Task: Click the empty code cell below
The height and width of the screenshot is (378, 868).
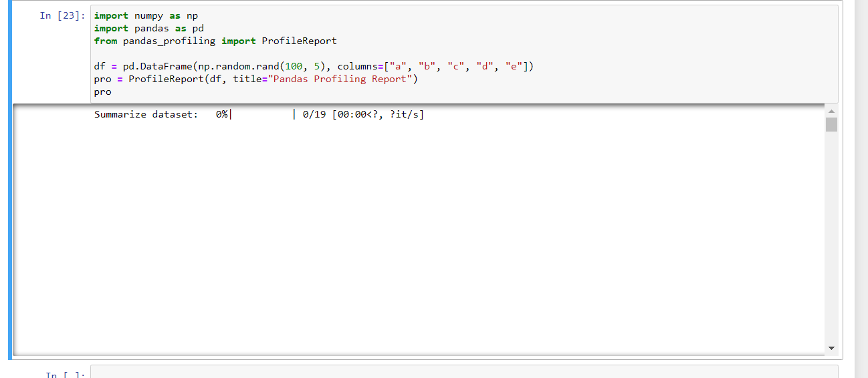Action: [464, 371]
